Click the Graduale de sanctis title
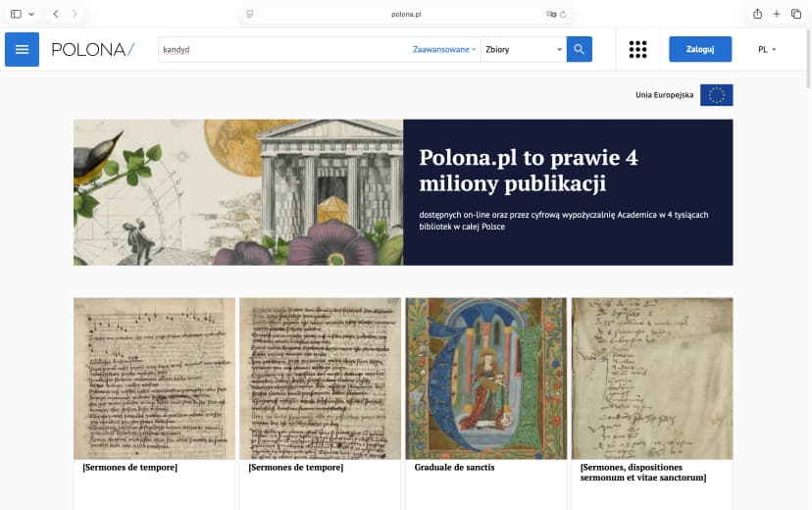The width and height of the screenshot is (812, 510). [x=454, y=467]
